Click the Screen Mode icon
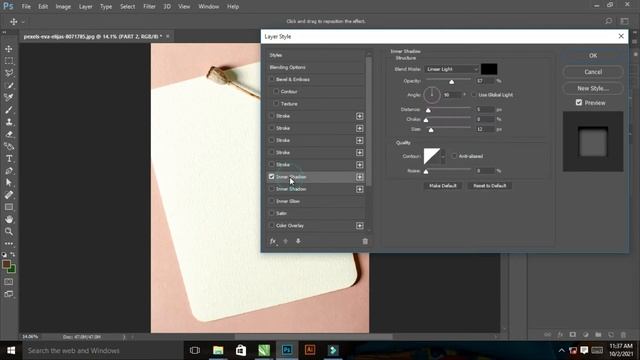The image size is (640, 360). coord(9,294)
